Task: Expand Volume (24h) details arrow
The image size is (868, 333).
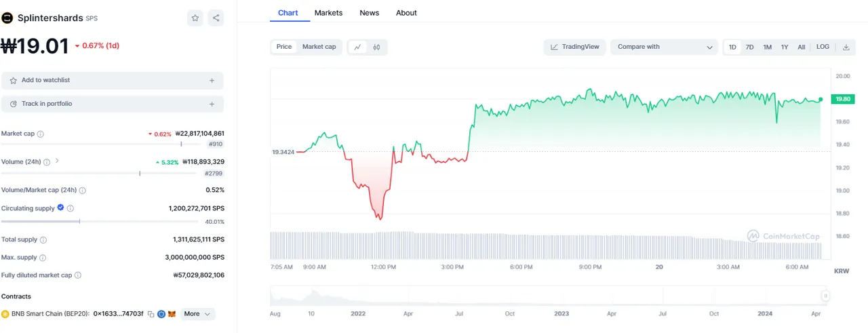Action: (x=57, y=161)
